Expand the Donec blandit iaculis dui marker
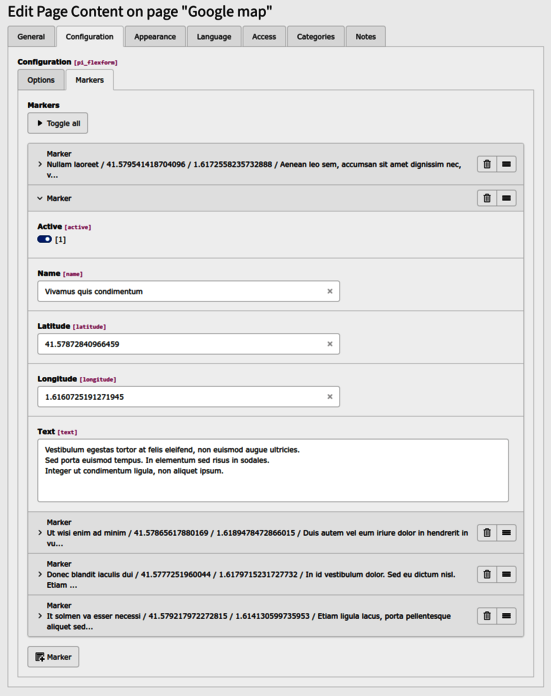 [40, 574]
